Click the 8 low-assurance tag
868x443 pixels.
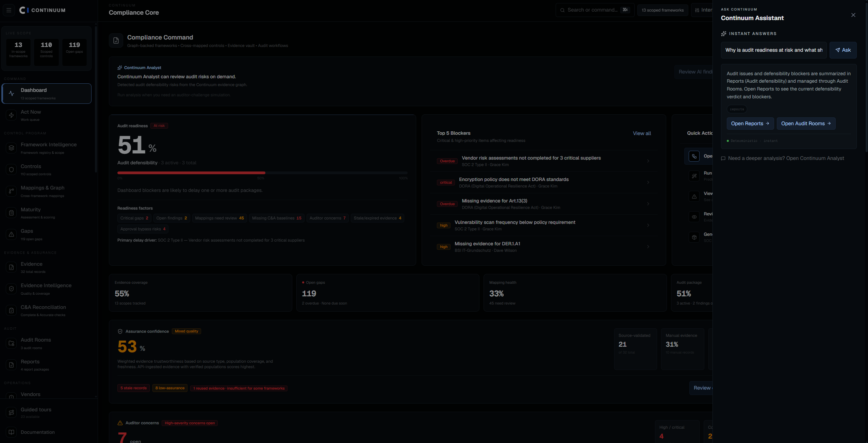170,388
